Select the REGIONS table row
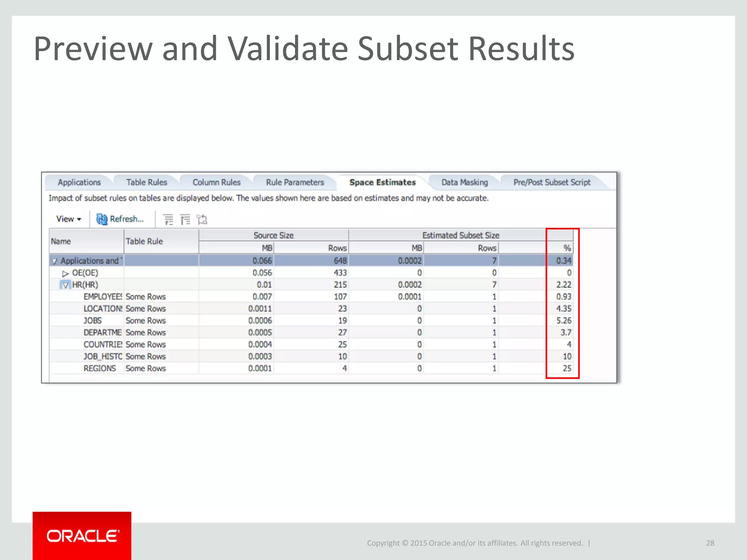Viewport: 747px width, 560px height. coord(311,369)
